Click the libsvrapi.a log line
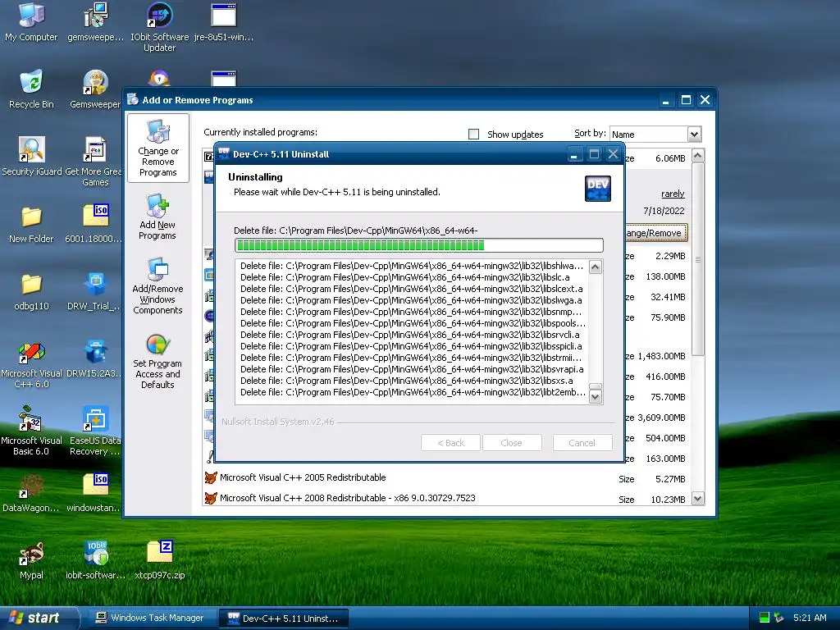Viewport: 840px width, 630px height. 412,369
